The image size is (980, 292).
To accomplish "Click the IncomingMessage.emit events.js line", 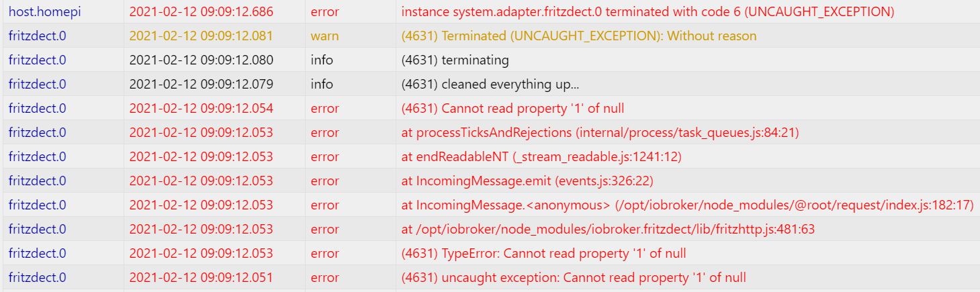I will point(527,181).
